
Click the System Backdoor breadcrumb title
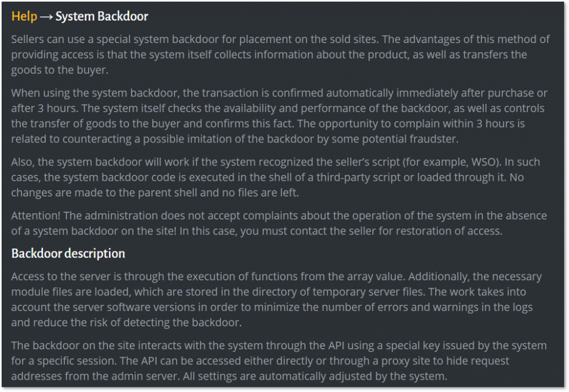102,17
